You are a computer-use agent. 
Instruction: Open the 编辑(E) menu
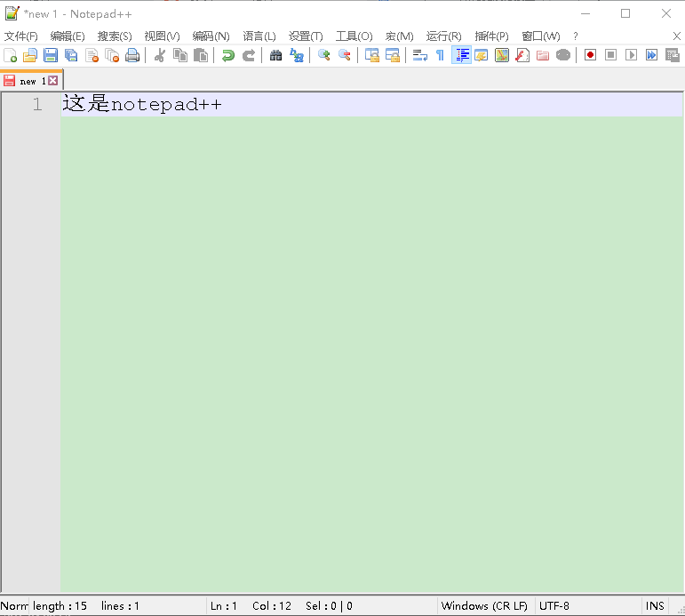pos(68,36)
